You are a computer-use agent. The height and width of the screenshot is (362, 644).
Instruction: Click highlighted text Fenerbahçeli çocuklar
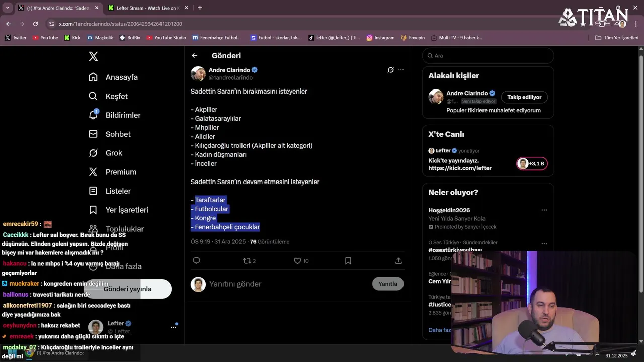click(x=227, y=227)
